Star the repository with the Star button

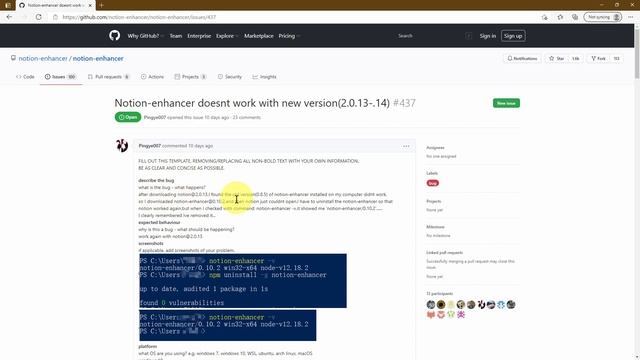(557, 58)
